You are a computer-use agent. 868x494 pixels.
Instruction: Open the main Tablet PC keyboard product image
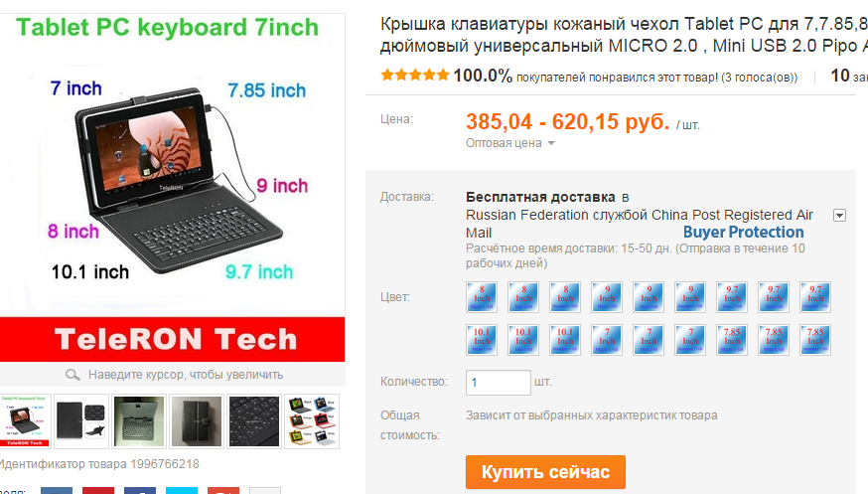pyautogui.click(x=172, y=187)
